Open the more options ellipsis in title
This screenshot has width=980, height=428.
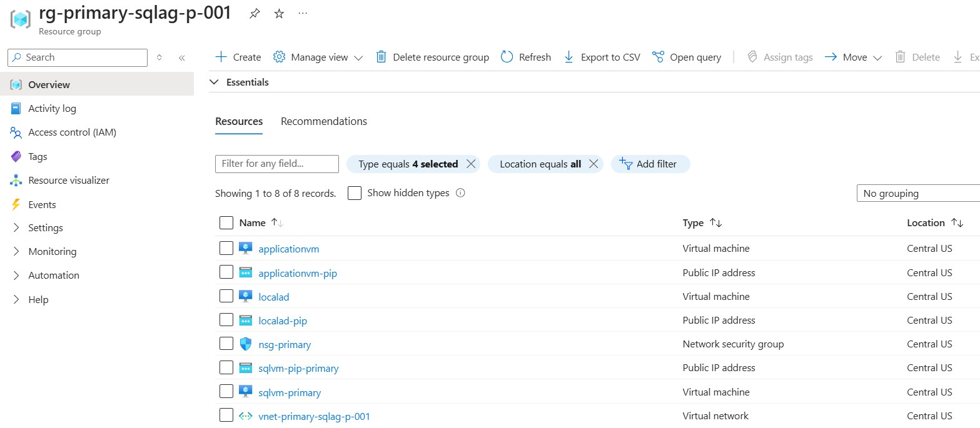(303, 13)
